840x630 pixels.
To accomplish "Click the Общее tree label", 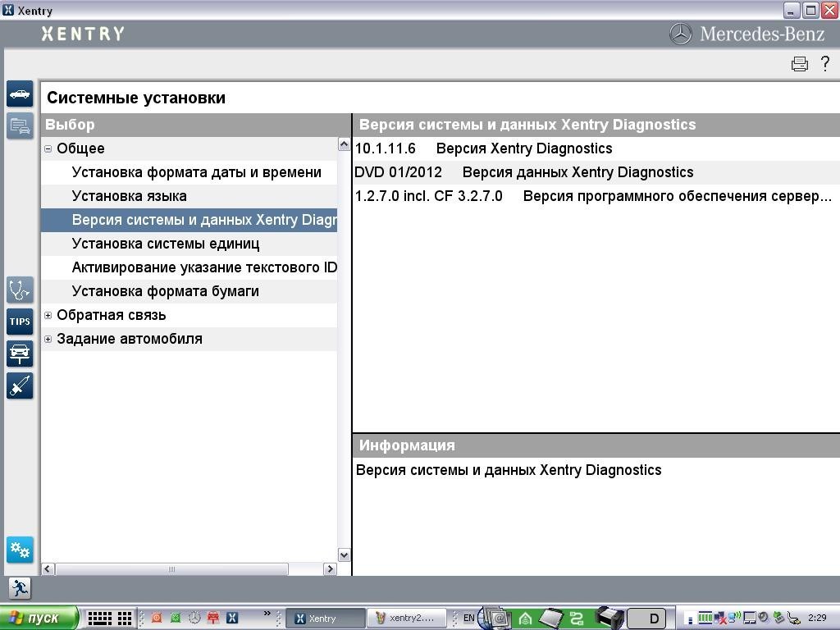I will (80, 148).
